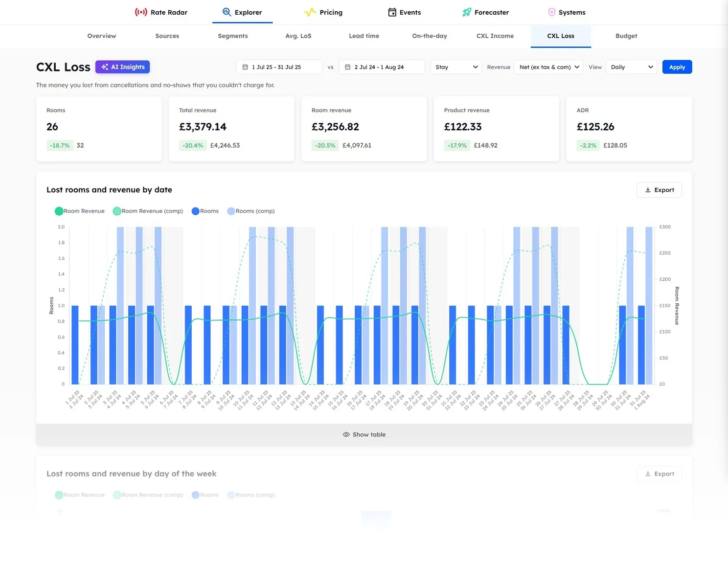
Task: Click calendar icon in comparison date field
Action: 347,67
